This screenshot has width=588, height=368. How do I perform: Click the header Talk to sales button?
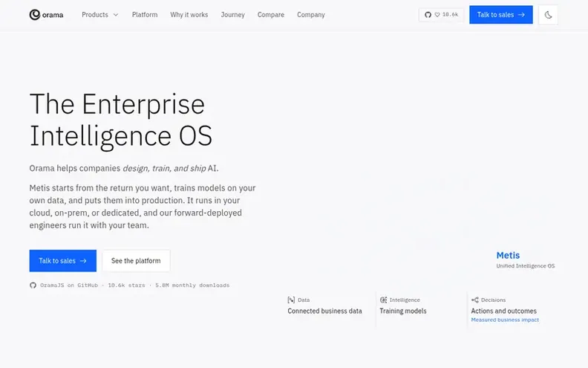click(x=501, y=15)
